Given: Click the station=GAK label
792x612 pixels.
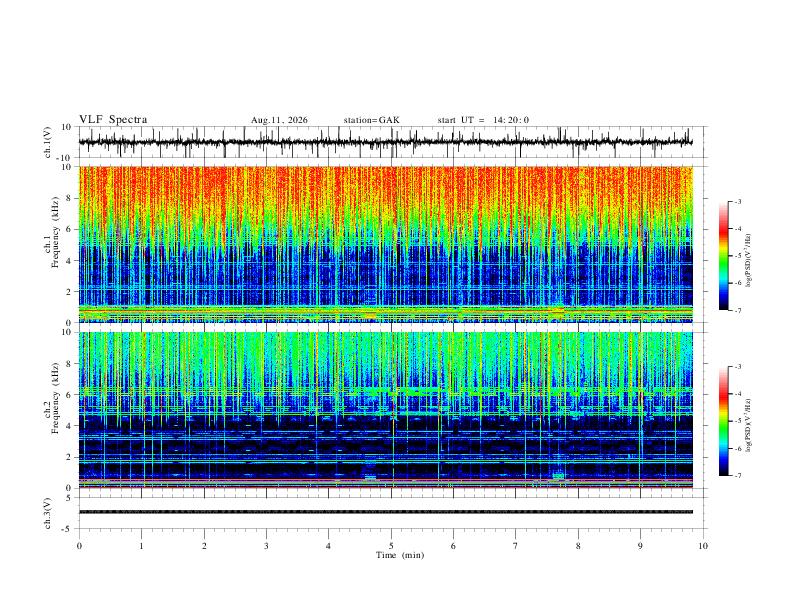Looking at the screenshot, I should (x=371, y=120).
